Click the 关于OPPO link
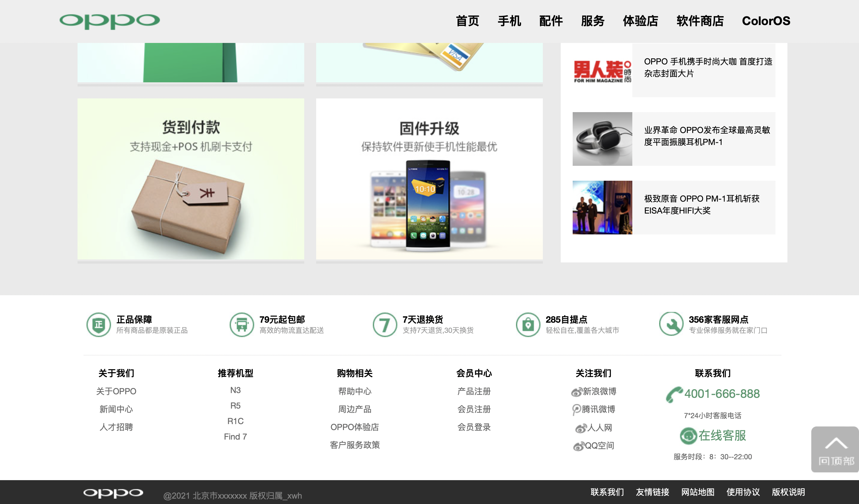This screenshot has width=859, height=504. (116, 392)
